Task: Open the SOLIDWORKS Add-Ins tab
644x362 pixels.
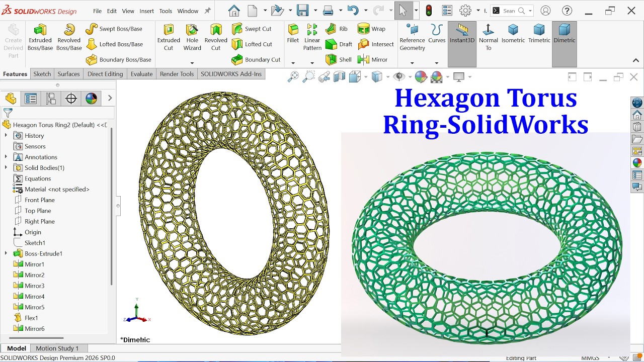Action: [231, 74]
